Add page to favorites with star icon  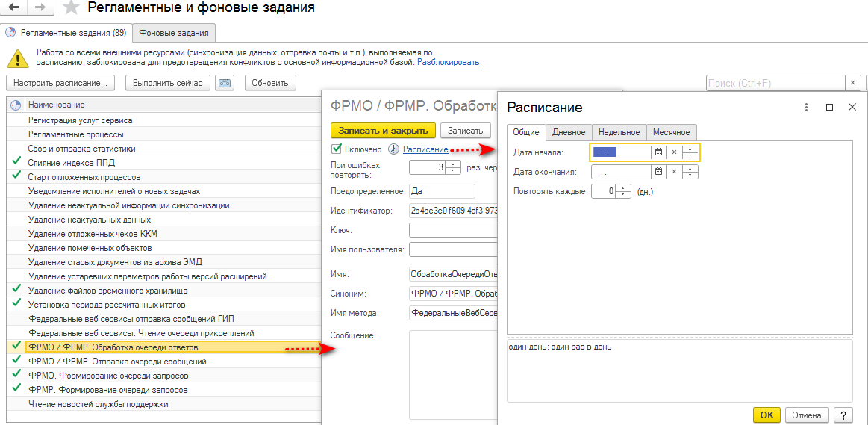pyautogui.click(x=70, y=7)
